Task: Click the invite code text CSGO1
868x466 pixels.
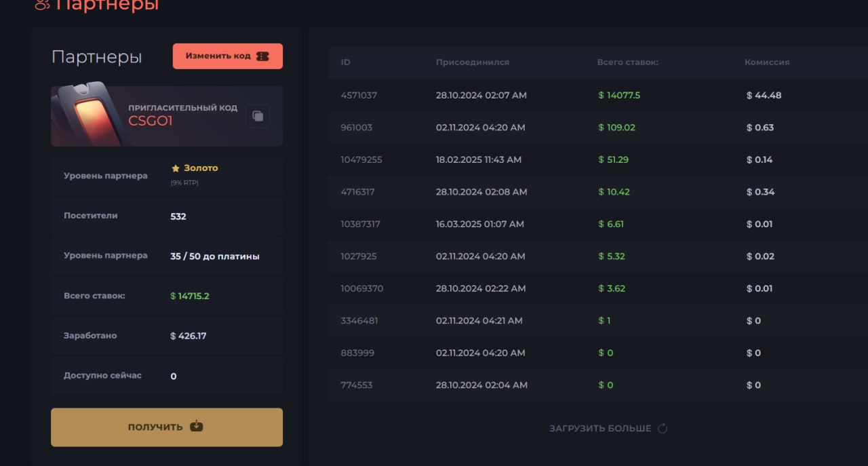Action: (151, 121)
